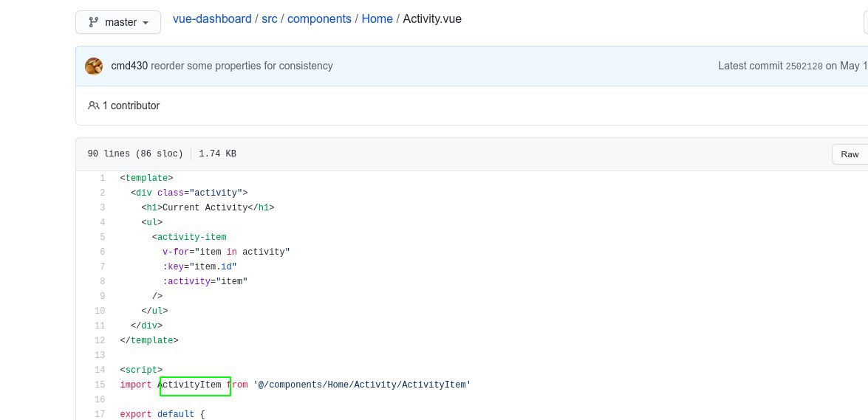The image size is (868, 420).
Task: Click the git branch icon
Action: [x=94, y=22]
